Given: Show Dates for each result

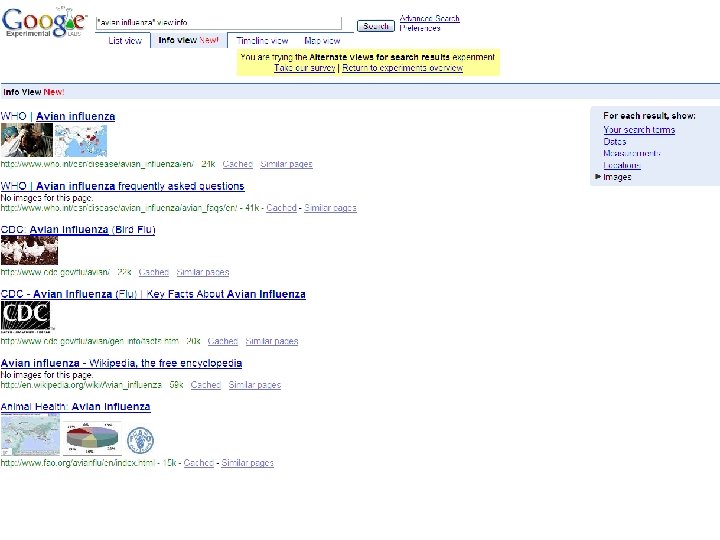Looking at the screenshot, I should click(x=615, y=141).
